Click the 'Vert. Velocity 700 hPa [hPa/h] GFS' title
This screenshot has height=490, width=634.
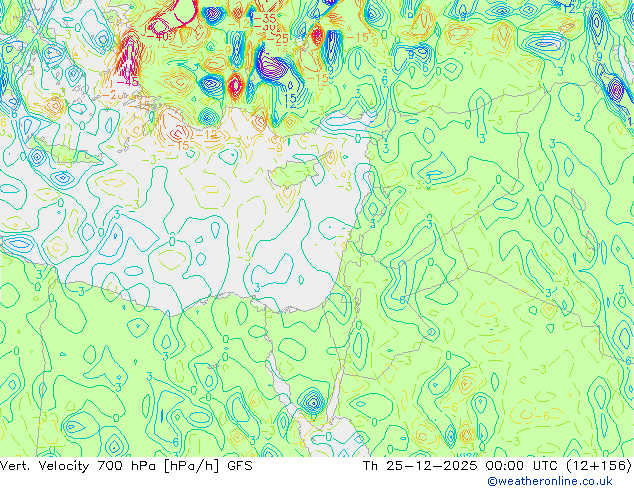coord(126,466)
